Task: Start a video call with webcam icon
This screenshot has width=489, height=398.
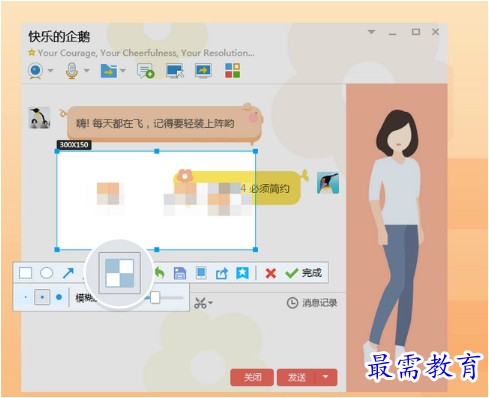Action: point(36,71)
